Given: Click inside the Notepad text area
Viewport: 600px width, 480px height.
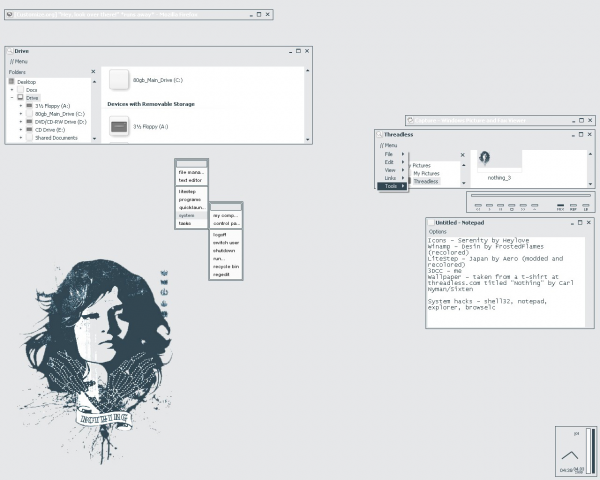Looking at the screenshot, I should tap(506, 282).
